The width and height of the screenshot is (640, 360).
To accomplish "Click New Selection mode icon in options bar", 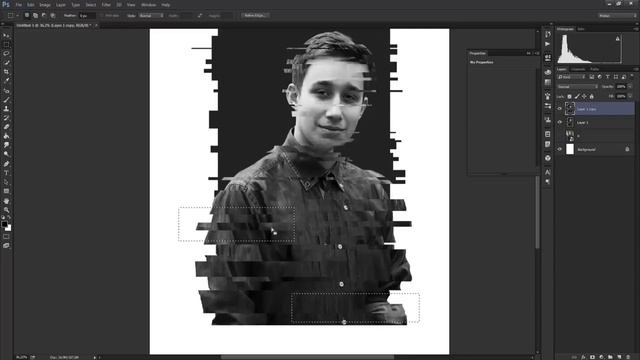I will (x=27, y=16).
